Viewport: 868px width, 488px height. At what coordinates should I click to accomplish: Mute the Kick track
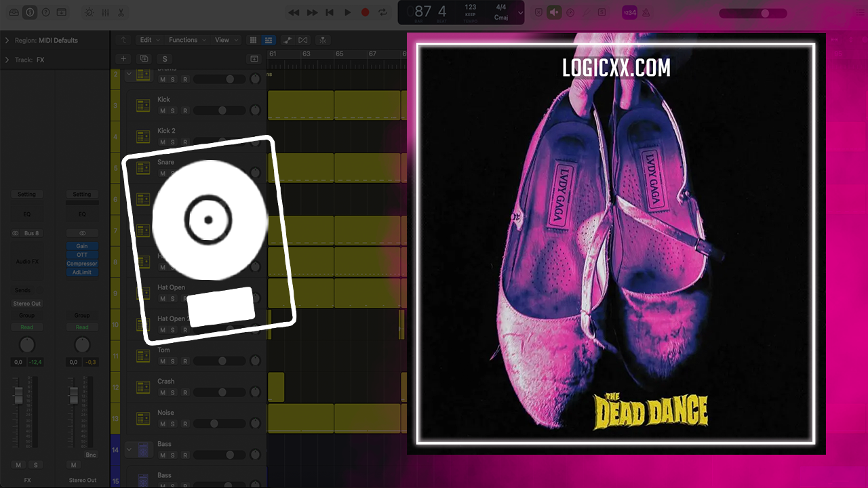pyautogui.click(x=162, y=111)
